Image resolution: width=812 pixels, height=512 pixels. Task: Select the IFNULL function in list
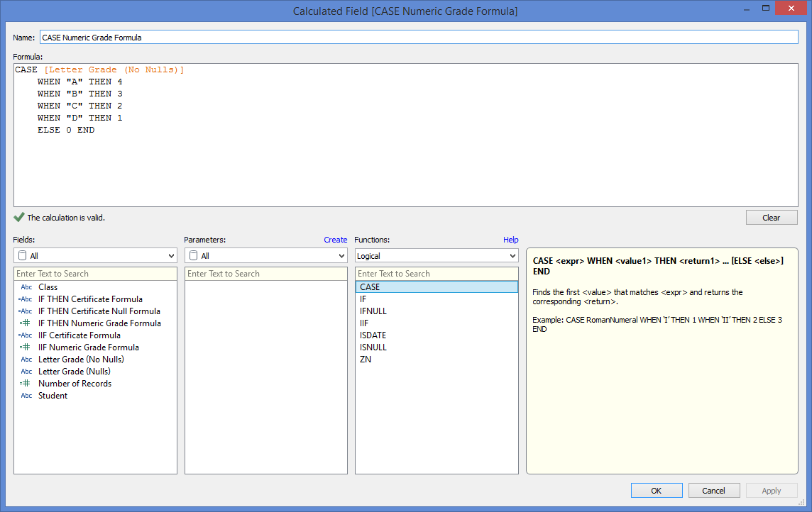point(373,311)
